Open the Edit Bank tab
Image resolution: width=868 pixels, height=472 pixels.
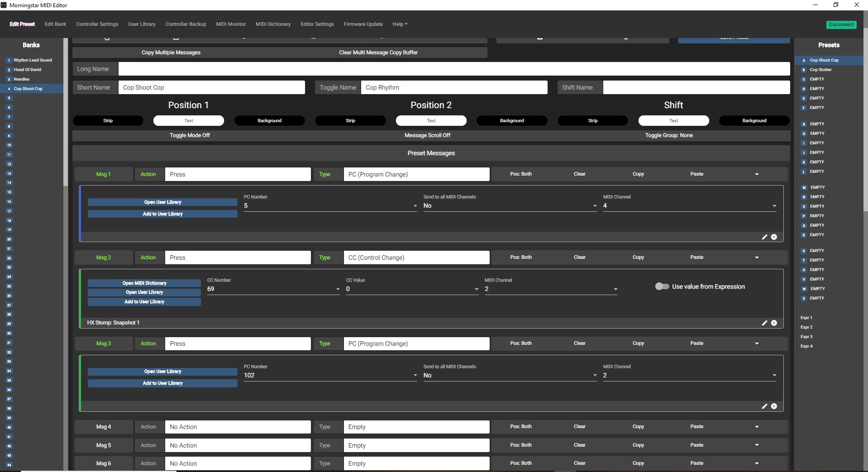[x=55, y=24]
